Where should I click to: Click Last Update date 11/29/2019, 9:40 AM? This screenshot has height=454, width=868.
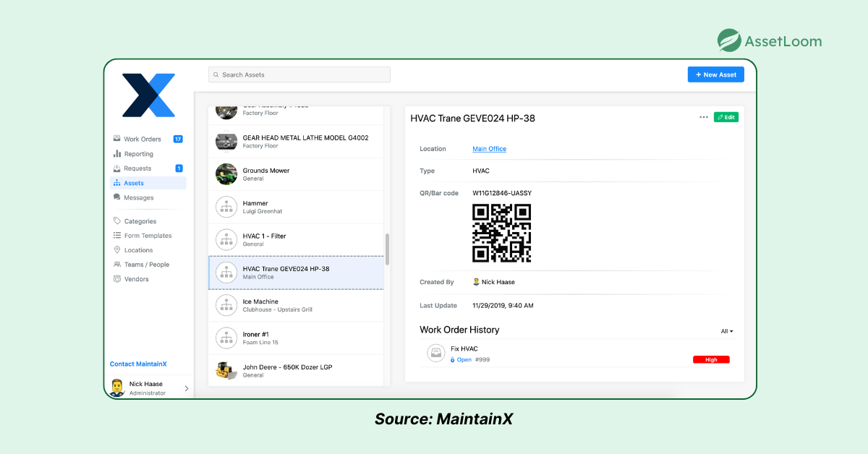pos(503,306)
